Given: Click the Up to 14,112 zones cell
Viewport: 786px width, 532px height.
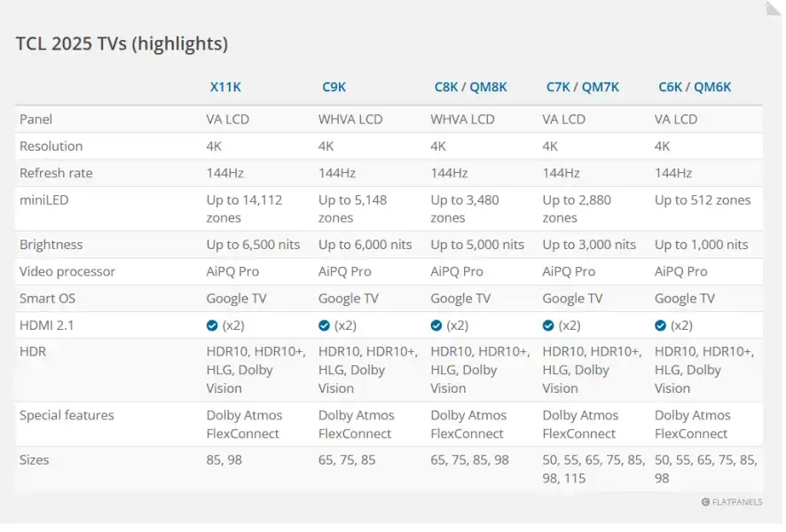Looking at the screenshot, I should click(x=244, y=209).
